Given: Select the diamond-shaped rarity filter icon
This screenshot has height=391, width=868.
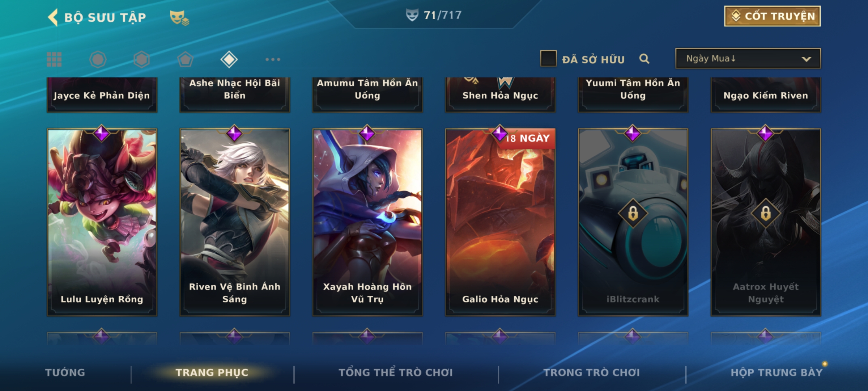Looking at the screenshot, I should 229,59.
